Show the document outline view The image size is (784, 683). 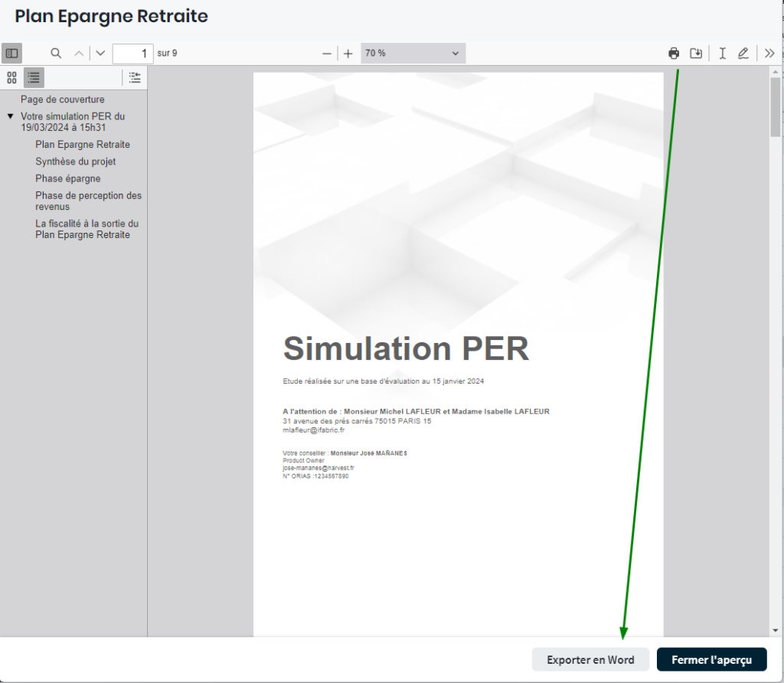coord(34,77)
